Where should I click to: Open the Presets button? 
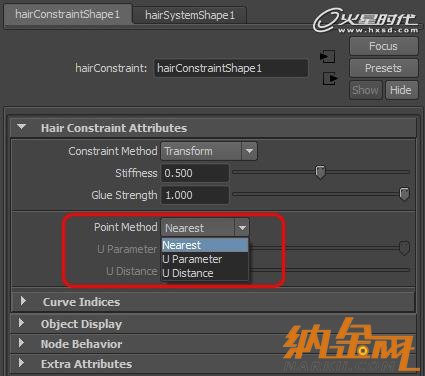(x=383, y=68)
